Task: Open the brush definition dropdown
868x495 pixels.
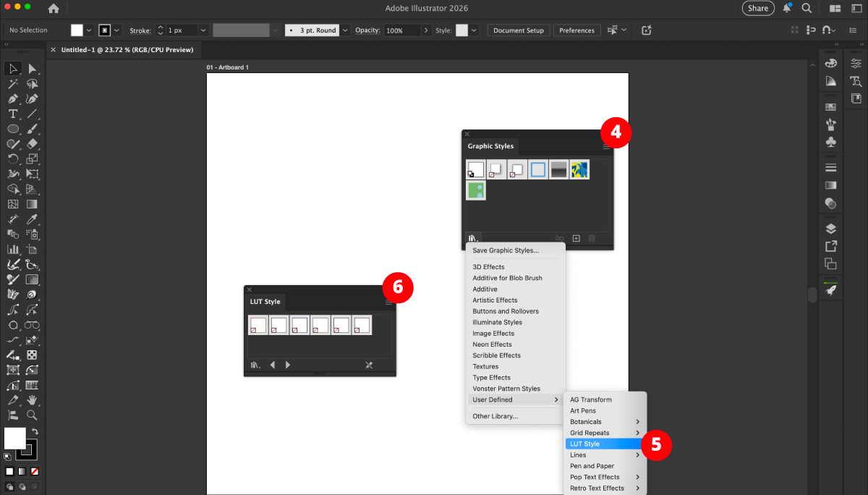Action: pyautogui.click(x=345, y=30)
